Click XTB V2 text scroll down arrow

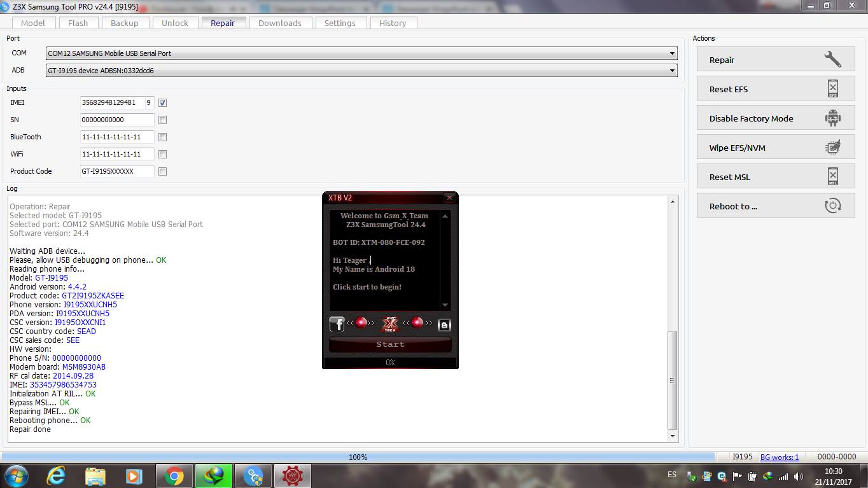445,305
